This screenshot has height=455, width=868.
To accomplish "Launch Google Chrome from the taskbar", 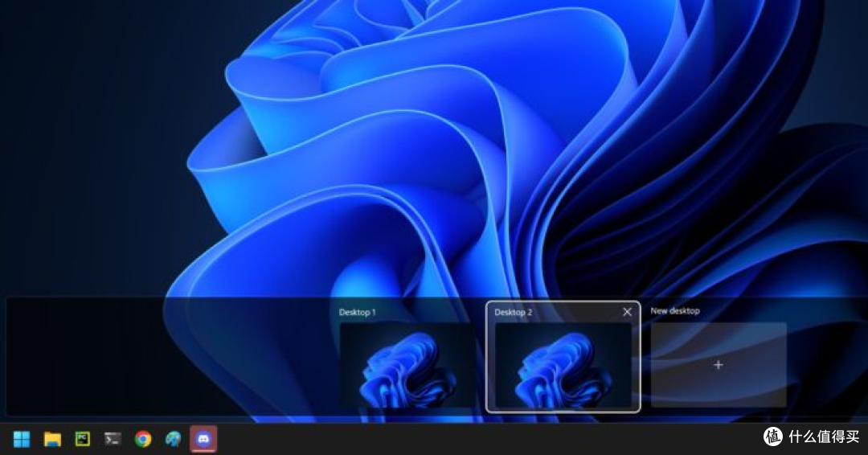I will pos(143,439).
